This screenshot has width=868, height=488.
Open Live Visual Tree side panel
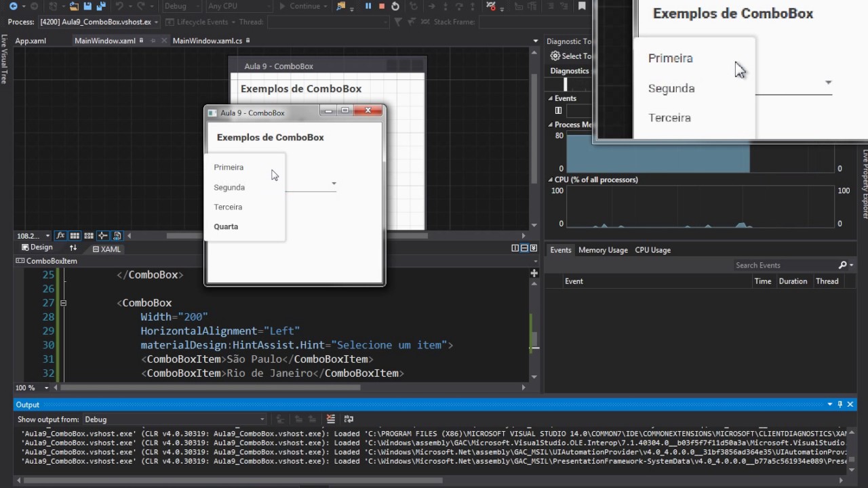(4, 59)
